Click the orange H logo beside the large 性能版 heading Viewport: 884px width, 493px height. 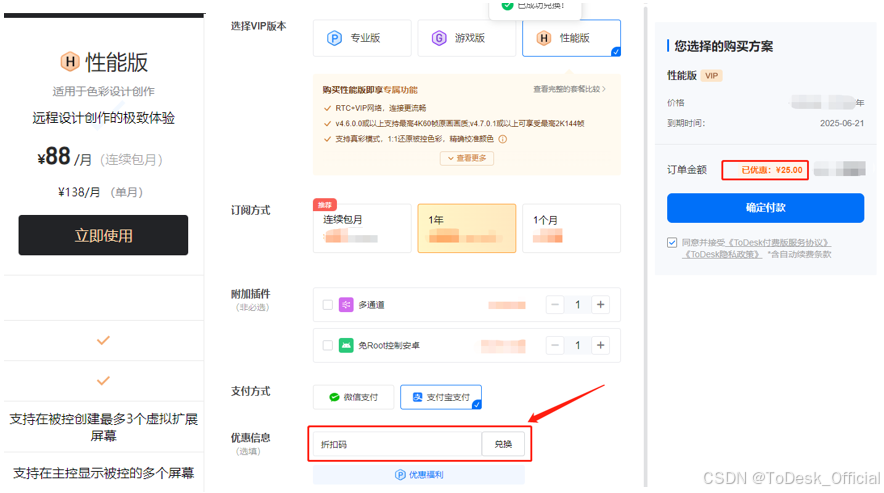(x=70, y=61)
